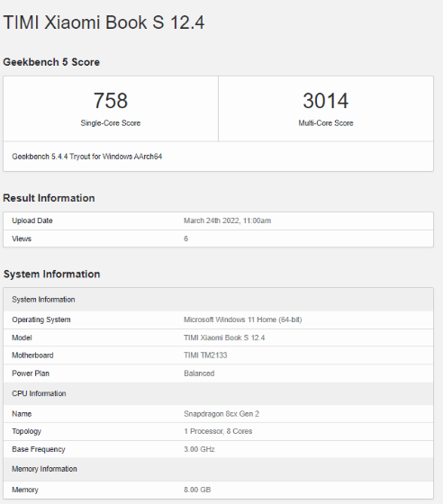
Task: Select the motherboard value TIMI TM2133
Action: click(205, 355)
